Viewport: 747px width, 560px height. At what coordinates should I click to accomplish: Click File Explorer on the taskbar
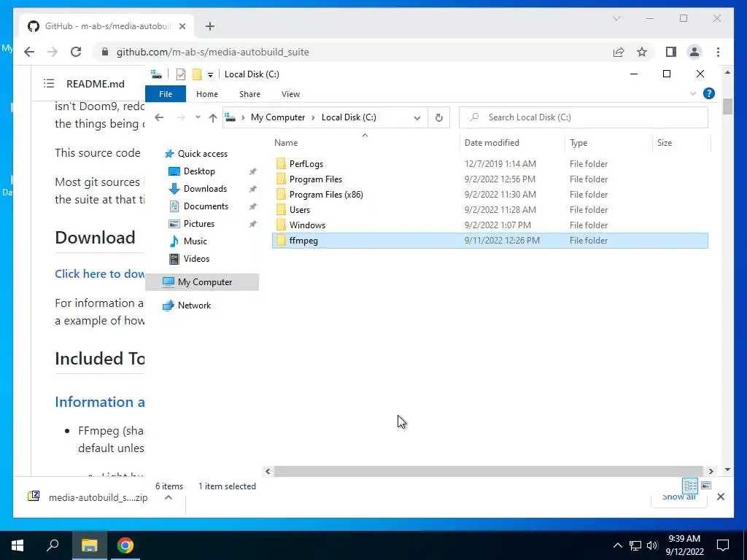pos(89,545)
